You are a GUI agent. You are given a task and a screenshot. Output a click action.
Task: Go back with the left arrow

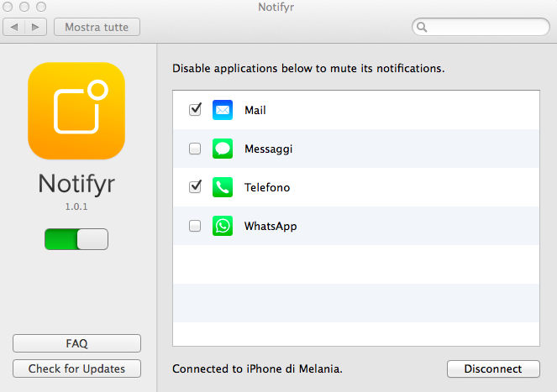coord(14,27)
